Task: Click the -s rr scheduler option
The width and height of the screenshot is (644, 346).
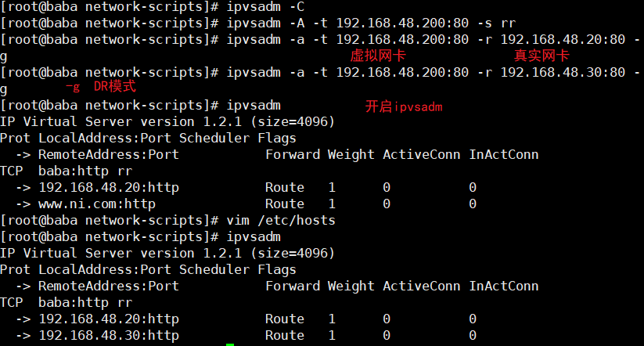Action: [497, 23]
